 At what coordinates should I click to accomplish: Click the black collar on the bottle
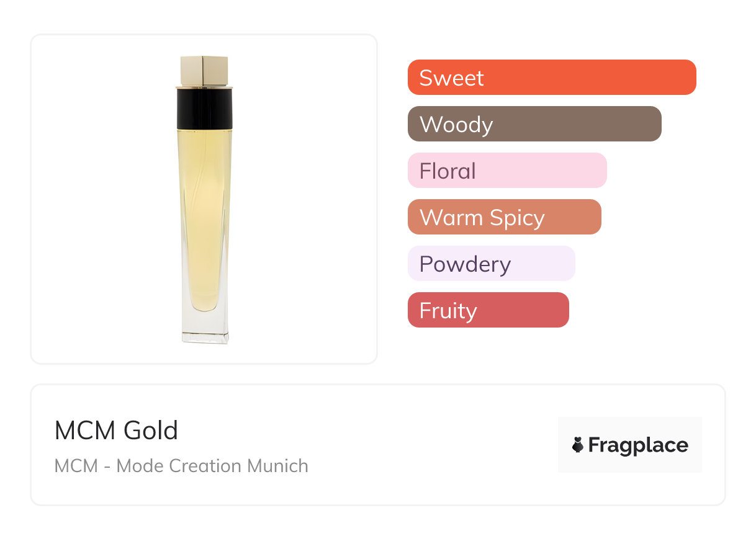204,109
